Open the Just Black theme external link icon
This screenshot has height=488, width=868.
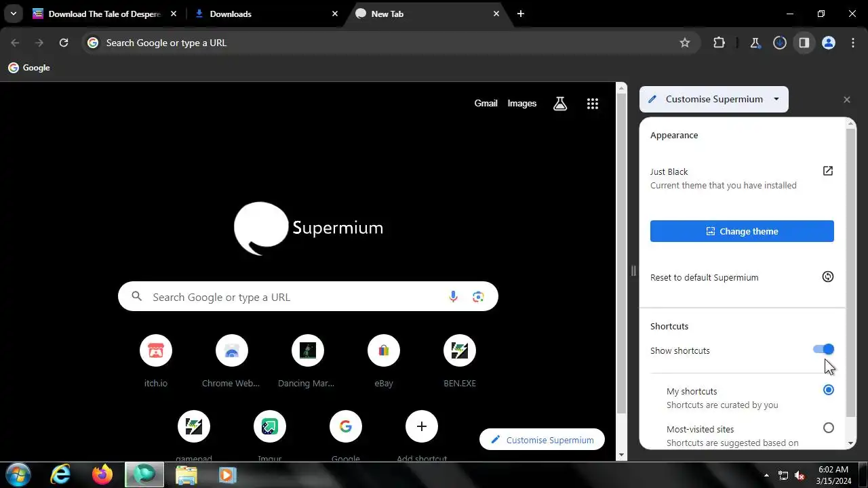click(x=828, y=171)
